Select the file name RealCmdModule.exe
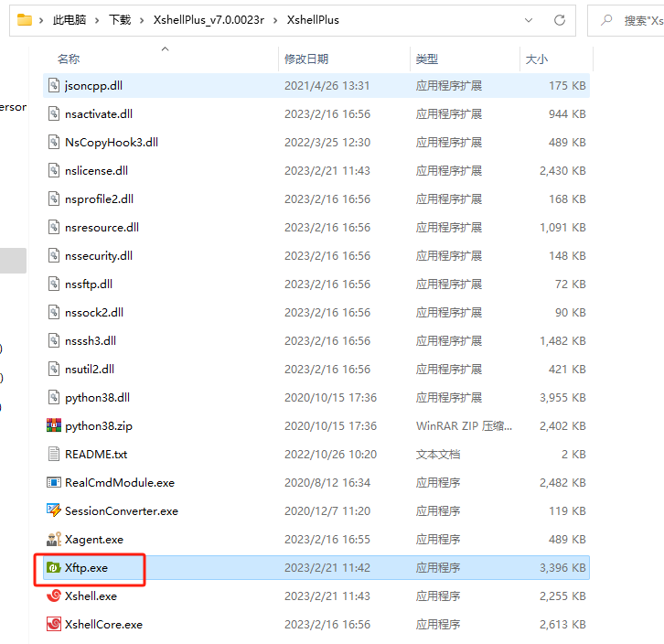Viewport: 664px width, 644px height. coord(120,483)
